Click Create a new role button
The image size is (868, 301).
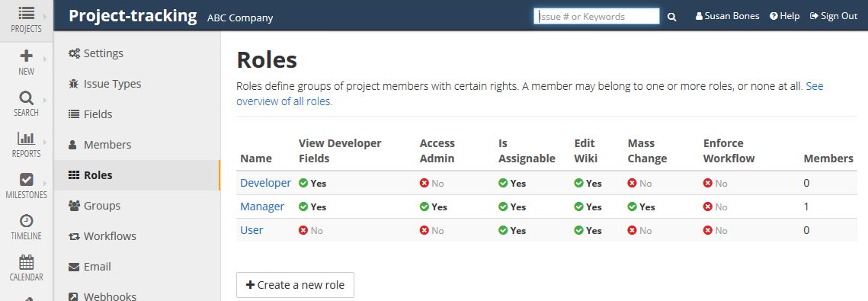pyautogui.click(x=295, y=285)
